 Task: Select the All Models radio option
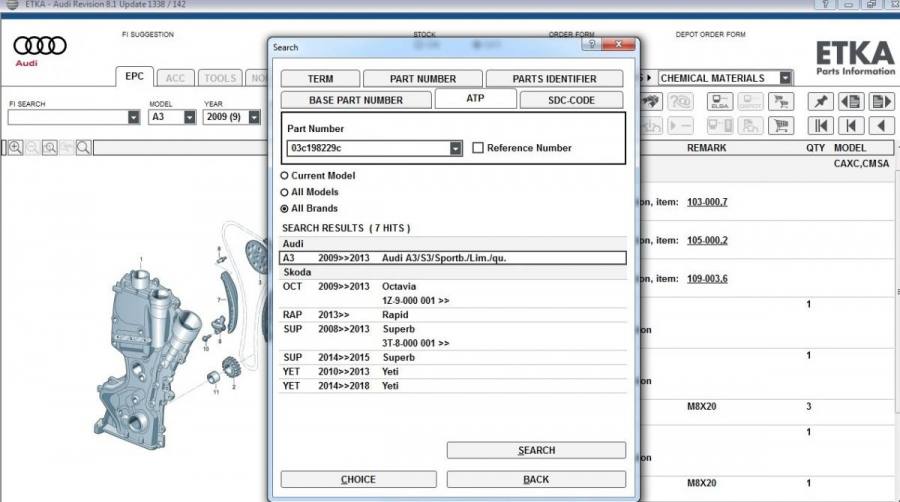pyautogui.click(x=285, y=192)
